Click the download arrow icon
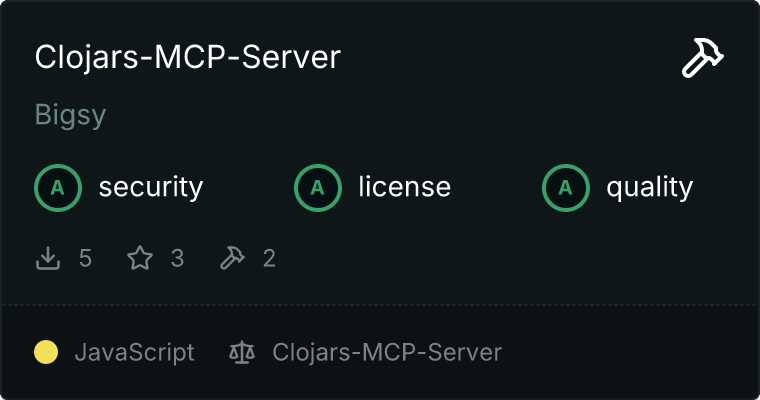Screen dimensions: 760x400 [x=48, y=258]
